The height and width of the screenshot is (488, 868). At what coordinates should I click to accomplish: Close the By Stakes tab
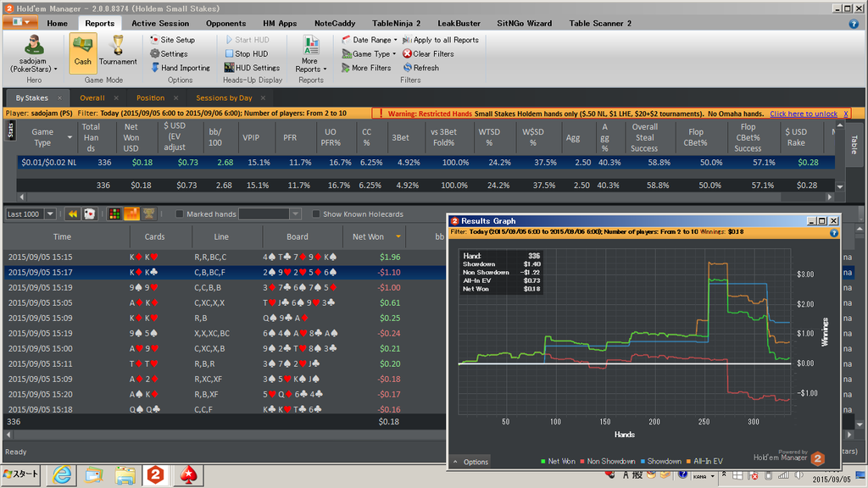60,98
